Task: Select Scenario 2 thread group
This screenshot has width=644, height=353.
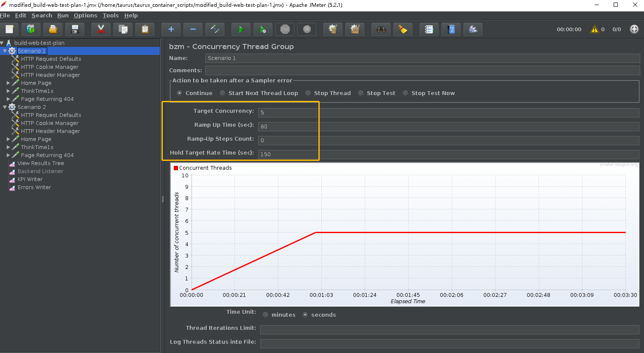Action: click(32, 107)
